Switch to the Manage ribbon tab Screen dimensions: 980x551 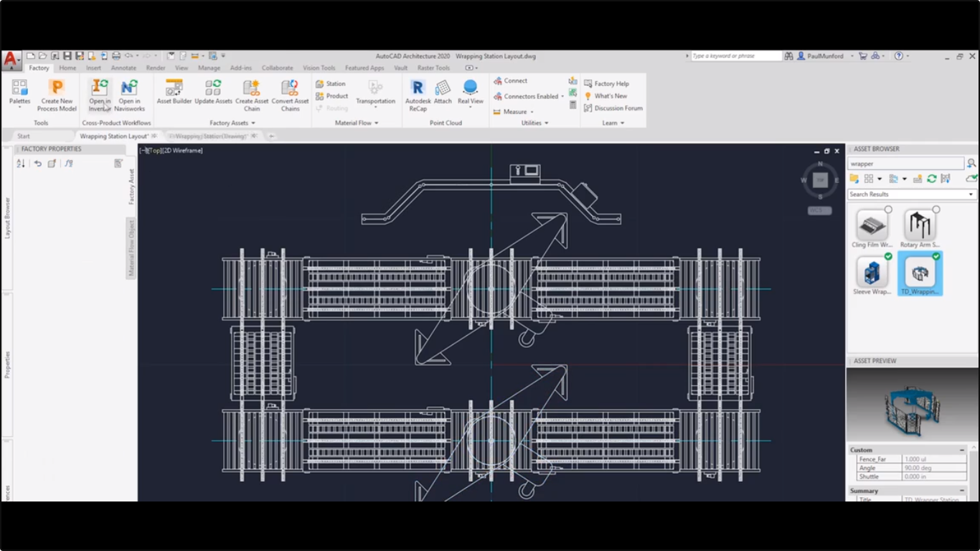209,68
